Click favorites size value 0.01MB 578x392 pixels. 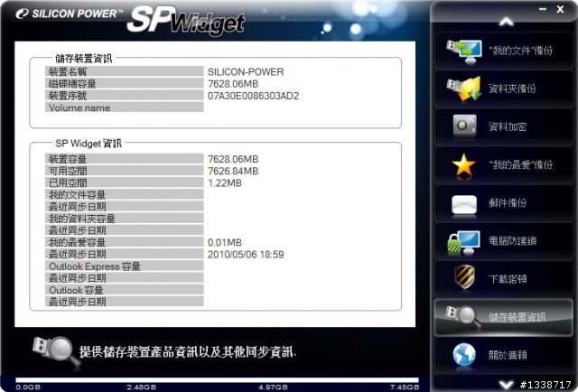(x=225, y=242)
